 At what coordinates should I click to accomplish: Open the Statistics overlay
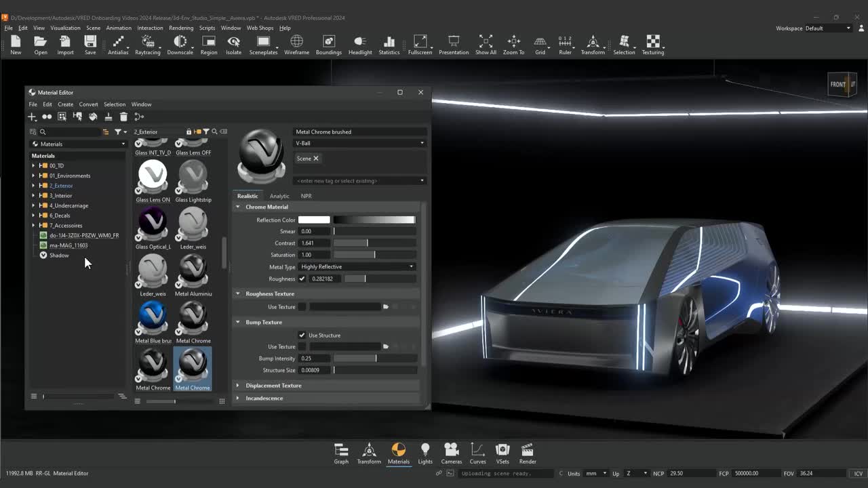point(389,45)
